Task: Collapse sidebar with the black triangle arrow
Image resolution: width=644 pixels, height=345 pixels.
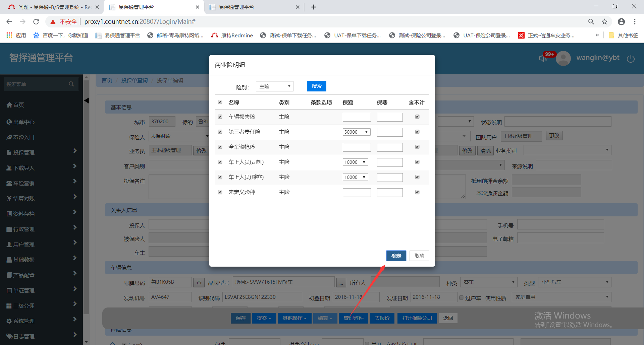Action: click(87, 100)
